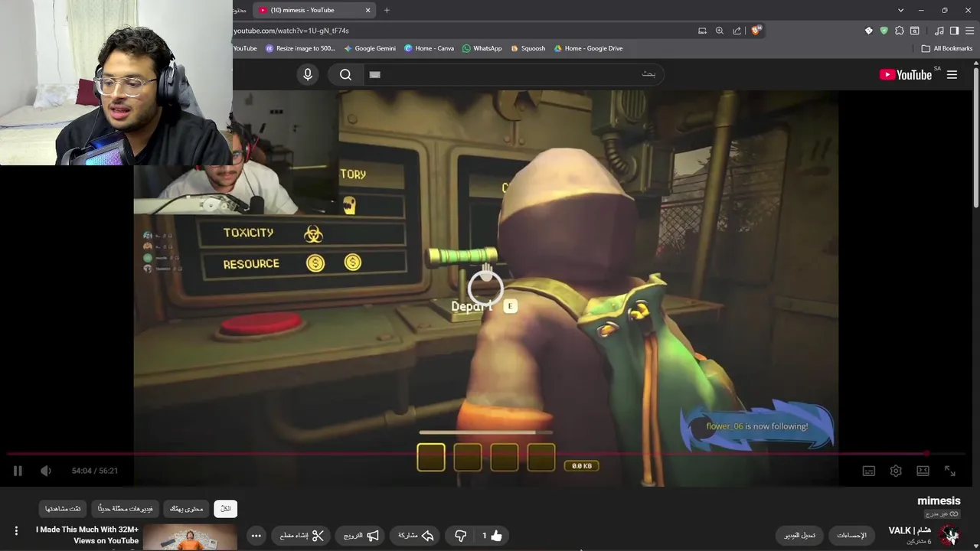Open the player settings gear
The width and height of the screenshot is (980, 551).
click(x=896, y=471)
